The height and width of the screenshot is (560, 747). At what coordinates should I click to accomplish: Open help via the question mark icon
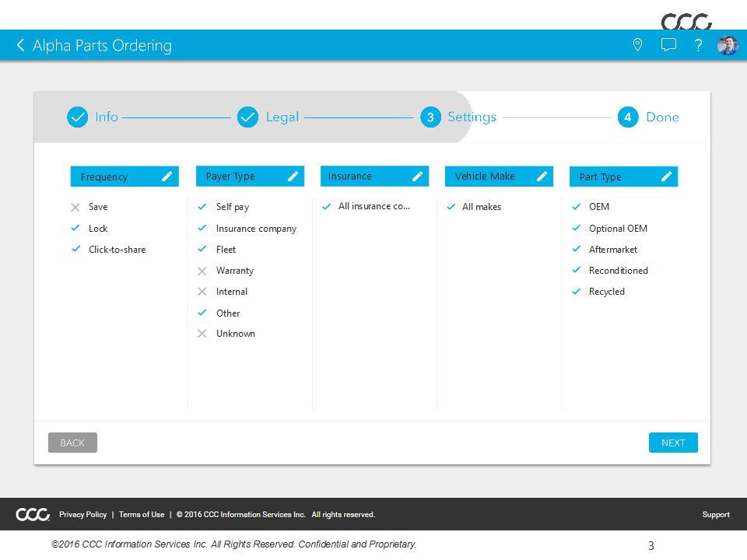(x=698, y=45)
